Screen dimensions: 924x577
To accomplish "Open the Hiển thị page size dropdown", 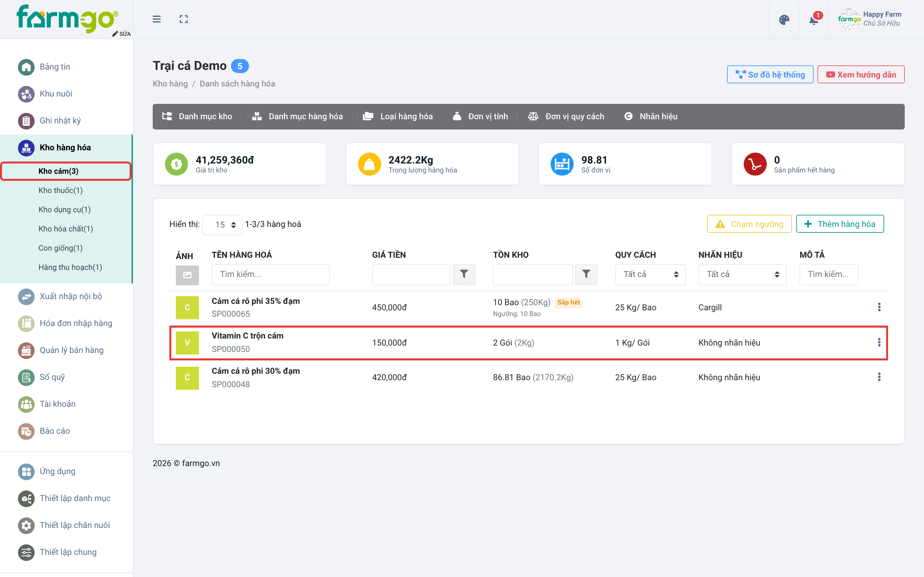I will 223,224.
